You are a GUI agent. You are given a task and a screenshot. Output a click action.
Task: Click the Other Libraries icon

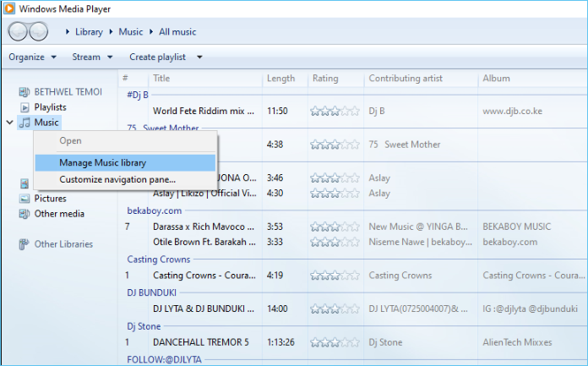point(24,244)
